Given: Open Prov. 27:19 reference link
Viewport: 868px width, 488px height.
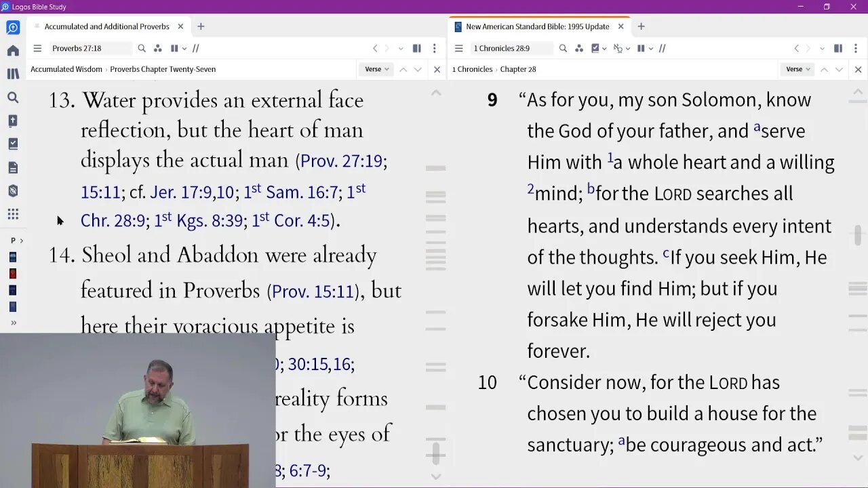Looking at the screenshot, I should (341, 161).
